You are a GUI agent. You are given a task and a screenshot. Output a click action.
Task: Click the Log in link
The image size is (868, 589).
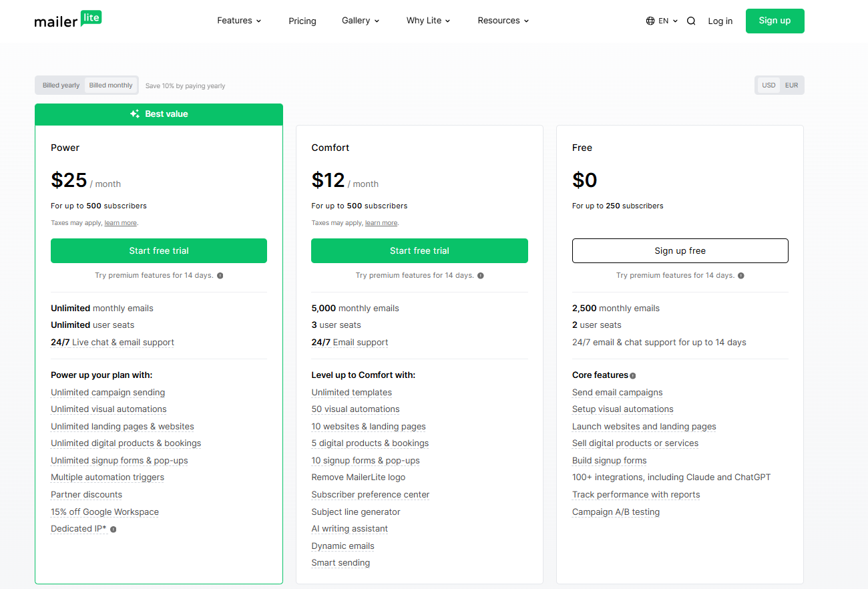coord(720,21)
